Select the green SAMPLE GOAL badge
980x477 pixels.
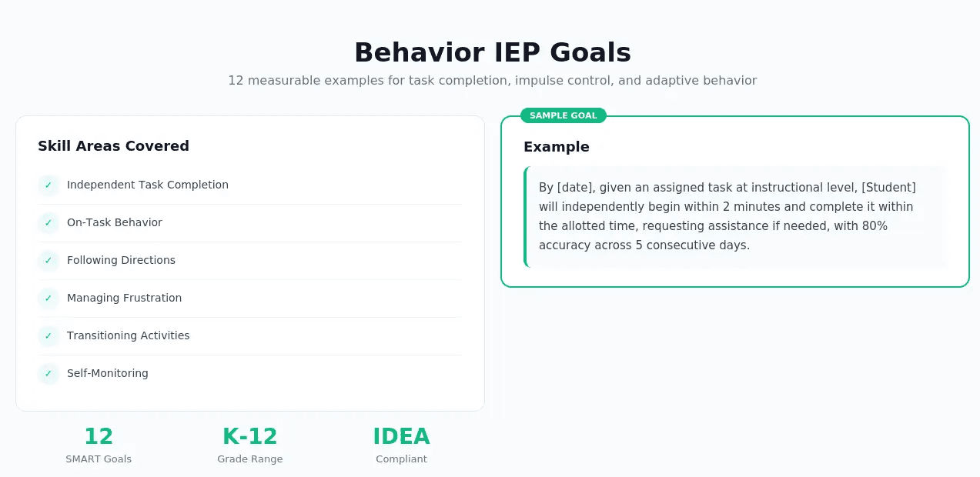coord(564,115)
